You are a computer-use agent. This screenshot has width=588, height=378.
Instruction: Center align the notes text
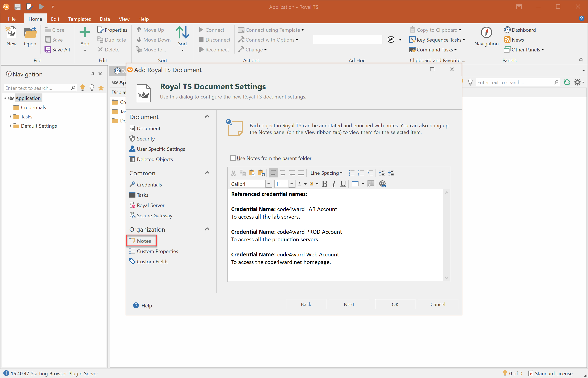[x=282, y=173]
